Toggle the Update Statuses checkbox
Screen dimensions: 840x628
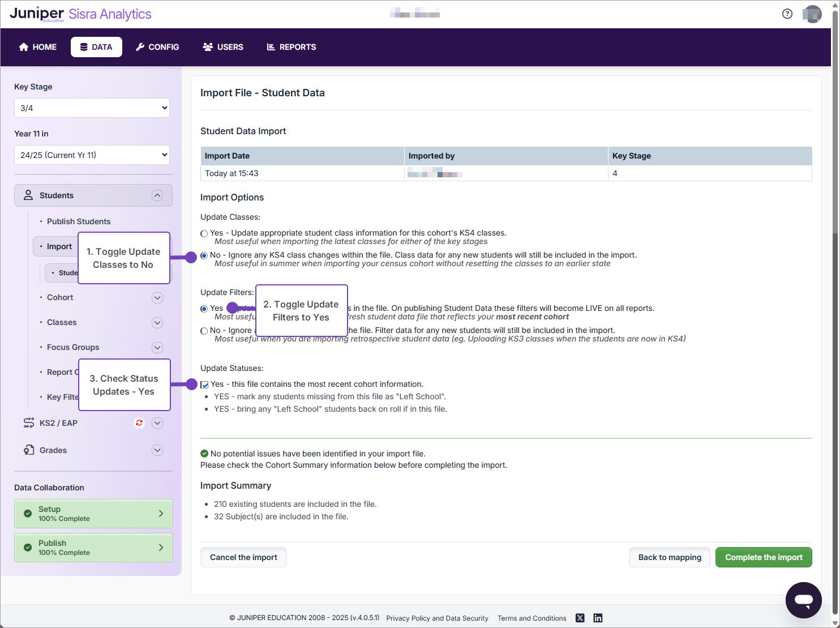205,385
